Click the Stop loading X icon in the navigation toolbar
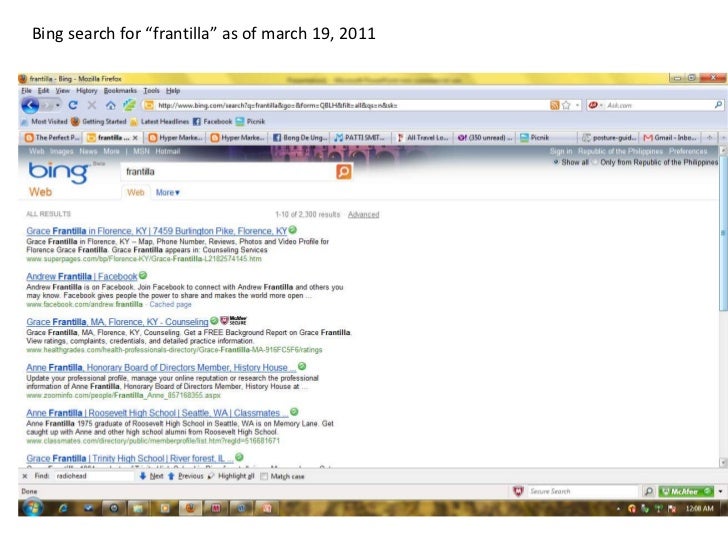The height and width of the screenshot is (546, 728). click(x=92, y=105)
